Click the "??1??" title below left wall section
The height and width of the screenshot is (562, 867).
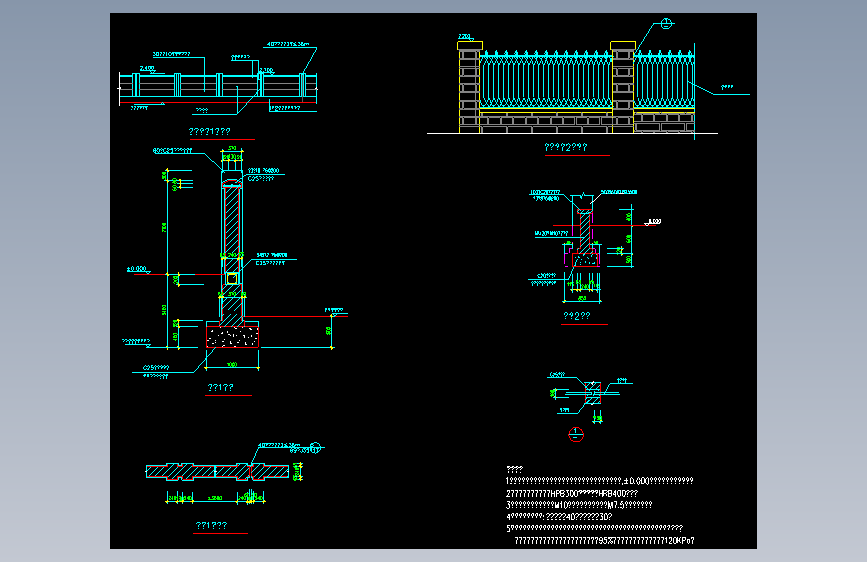220,388
